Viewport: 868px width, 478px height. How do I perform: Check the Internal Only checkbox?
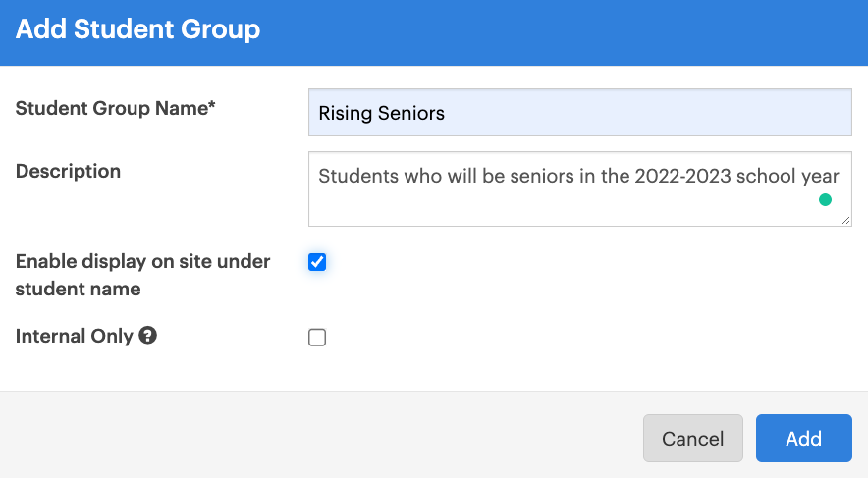pos(317,337)
